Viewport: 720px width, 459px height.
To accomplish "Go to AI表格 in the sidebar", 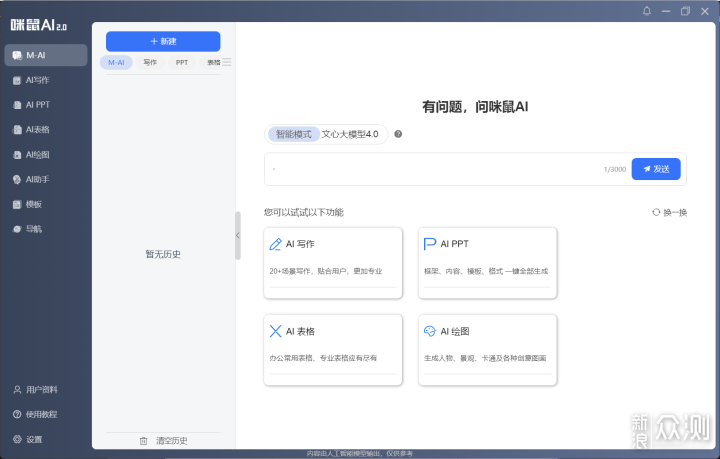I will pyautogui.click(x=37, y=129).
